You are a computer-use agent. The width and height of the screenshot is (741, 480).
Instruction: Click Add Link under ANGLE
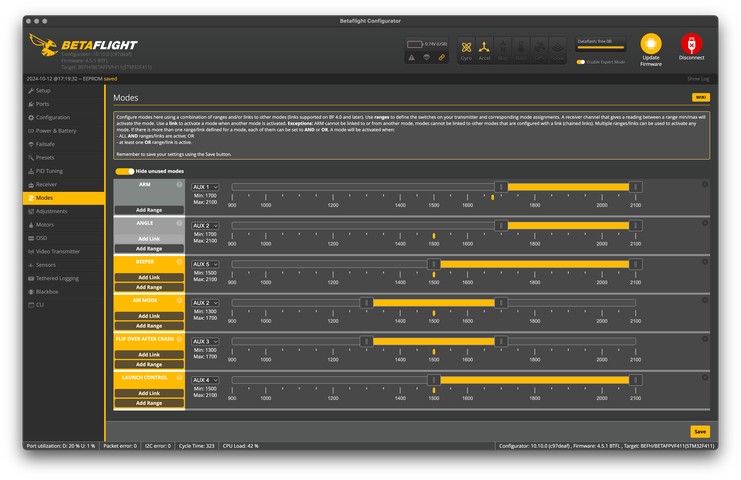(x=149, y=239)
